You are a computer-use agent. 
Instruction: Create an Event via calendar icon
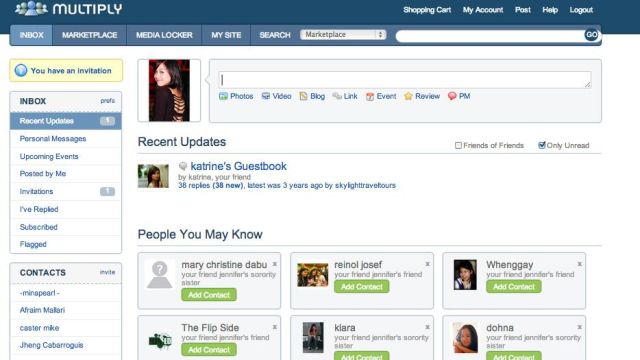tap(370, 97)
